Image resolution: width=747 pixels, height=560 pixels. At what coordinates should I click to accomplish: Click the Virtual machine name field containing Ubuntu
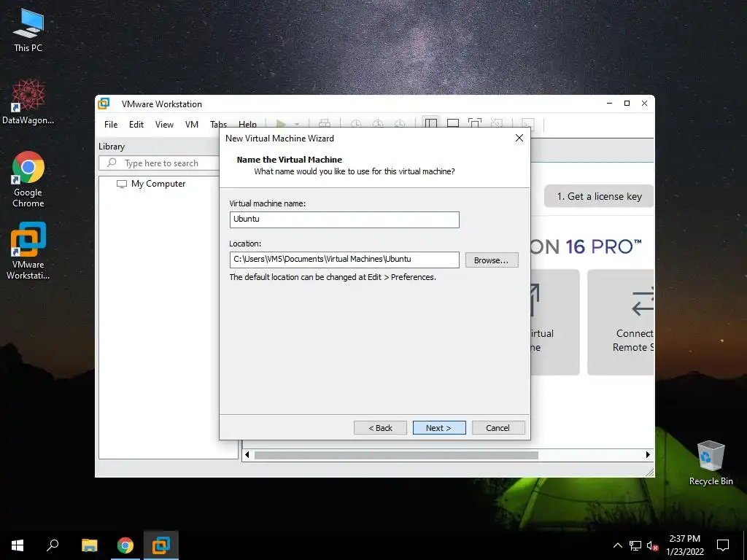[344, 219]
